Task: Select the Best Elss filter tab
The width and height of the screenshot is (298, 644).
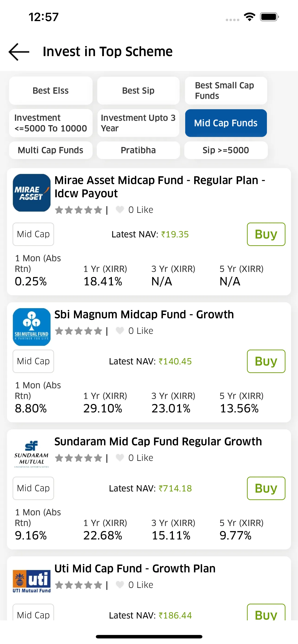Action: pyautogui.click(x=51, y=90)
